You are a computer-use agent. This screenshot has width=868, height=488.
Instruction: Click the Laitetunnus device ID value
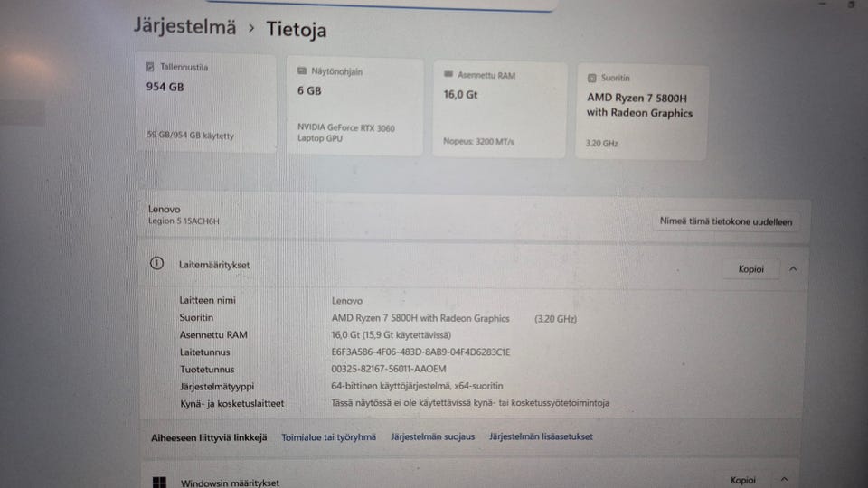pyautogui.click(x=420, y=352)
